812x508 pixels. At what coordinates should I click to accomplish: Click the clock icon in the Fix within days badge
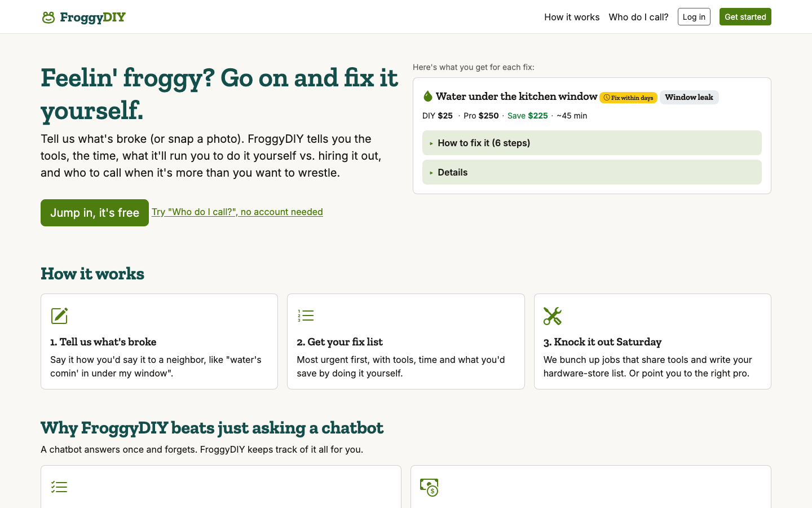coord(607,98)
